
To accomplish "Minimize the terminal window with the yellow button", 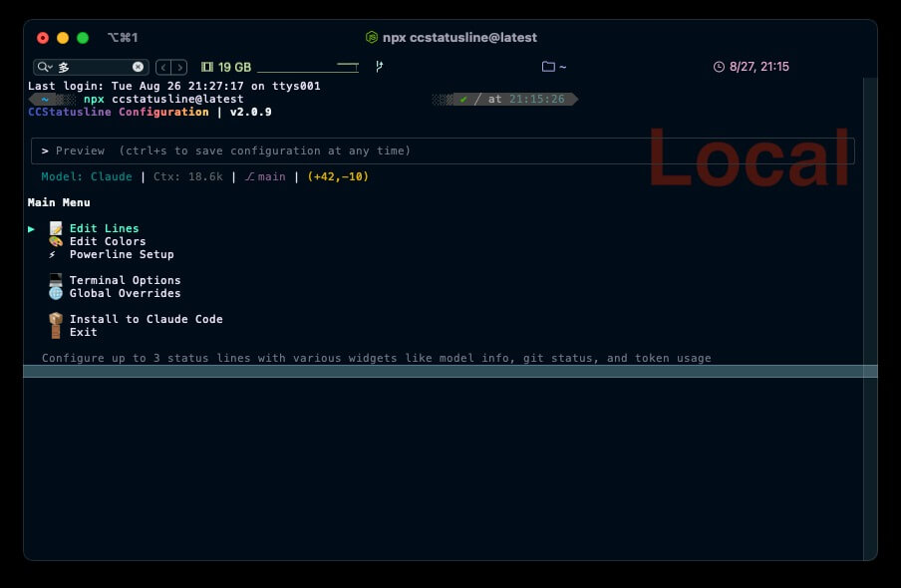I will 63,38.
